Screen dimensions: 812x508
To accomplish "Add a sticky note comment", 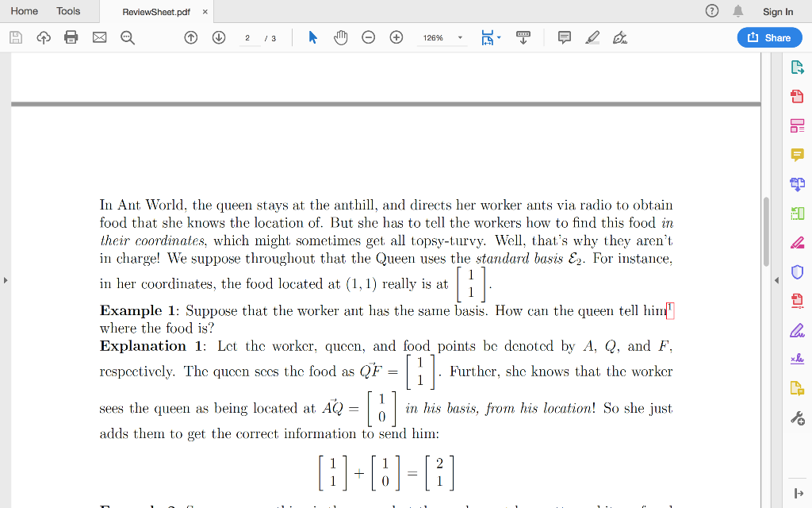I will [565, 37].
